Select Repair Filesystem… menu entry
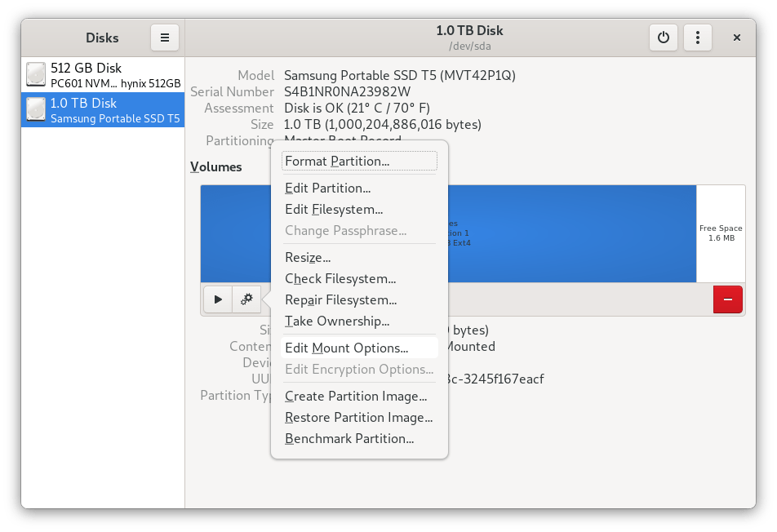The width and height of the screenshot is (777, 532). [x=359, y=300]
